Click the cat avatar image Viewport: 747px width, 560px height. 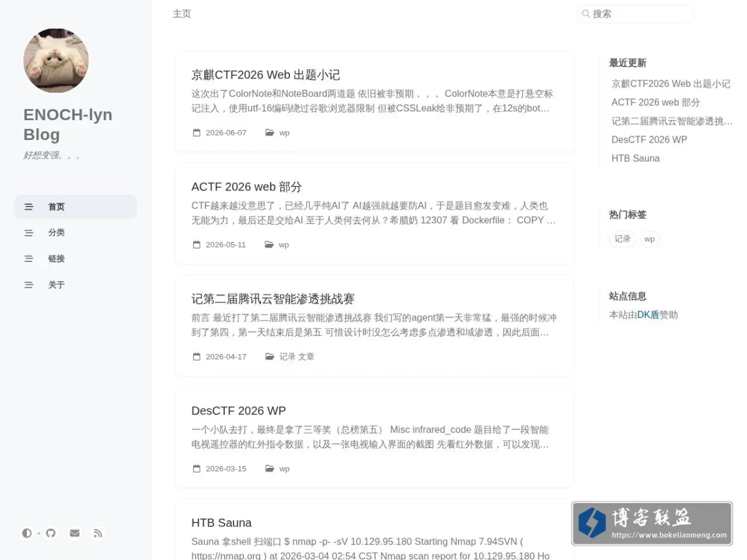click(56, 60)
